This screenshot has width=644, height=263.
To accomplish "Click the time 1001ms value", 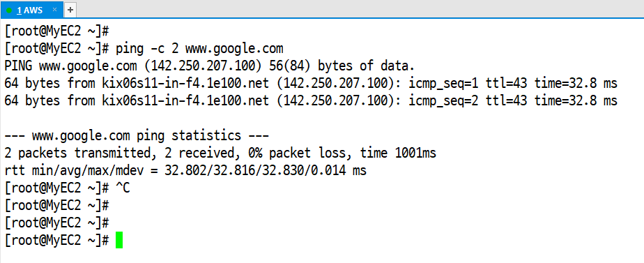I will point(399,153).
